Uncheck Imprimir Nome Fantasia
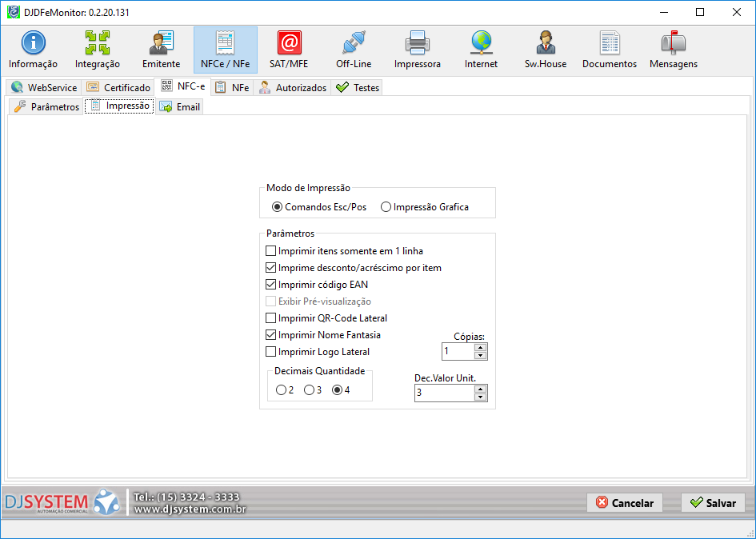This screenshot has height=539, width=756. (323, 334)
